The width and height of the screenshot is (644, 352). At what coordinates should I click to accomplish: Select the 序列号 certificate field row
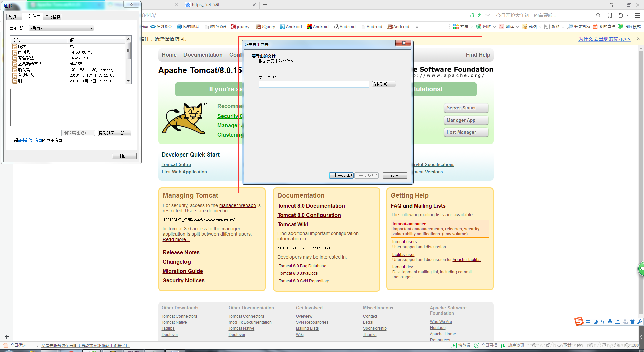click(x=68, y=52)
